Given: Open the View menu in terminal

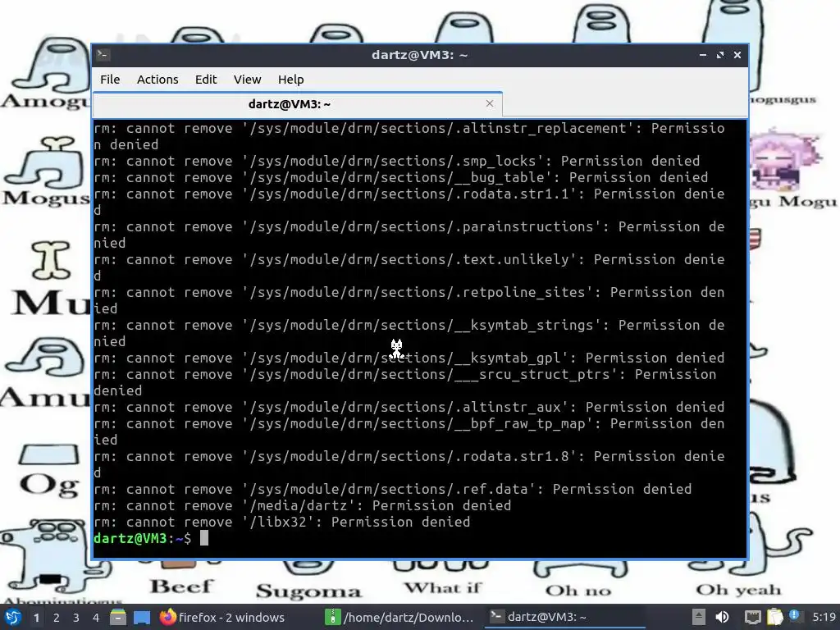Looking at the screenshot, I should pos(247,80).
